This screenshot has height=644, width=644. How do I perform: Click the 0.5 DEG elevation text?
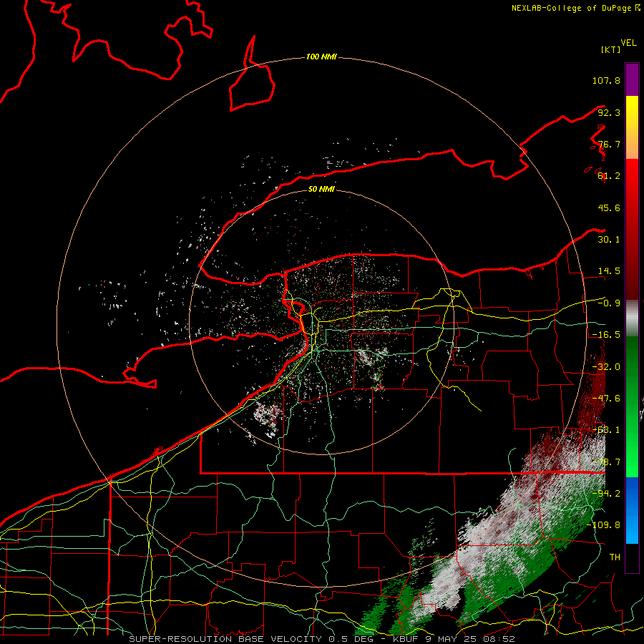(x=349, y=639)
